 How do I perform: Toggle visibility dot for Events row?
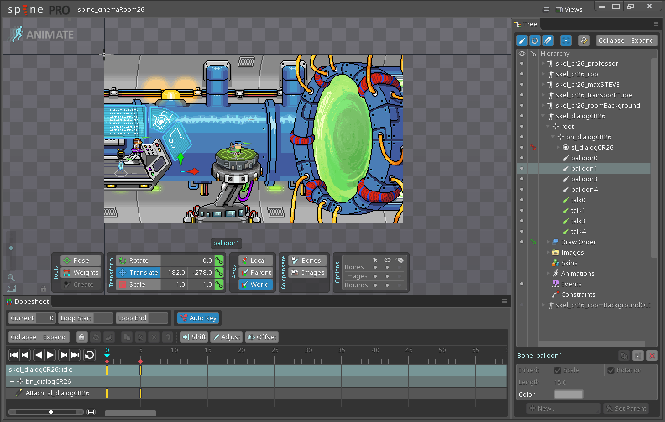tap(522, 284)
